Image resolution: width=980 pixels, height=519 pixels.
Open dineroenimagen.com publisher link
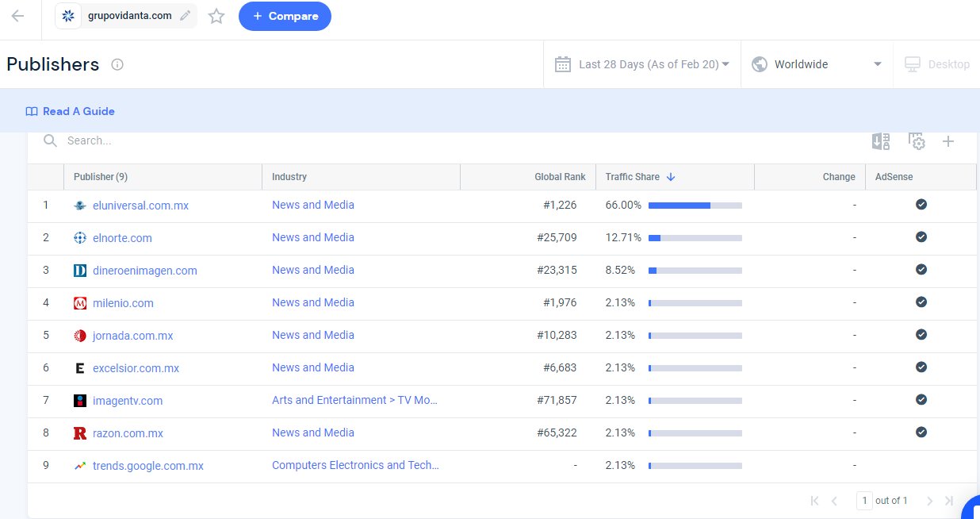[145, 271]
